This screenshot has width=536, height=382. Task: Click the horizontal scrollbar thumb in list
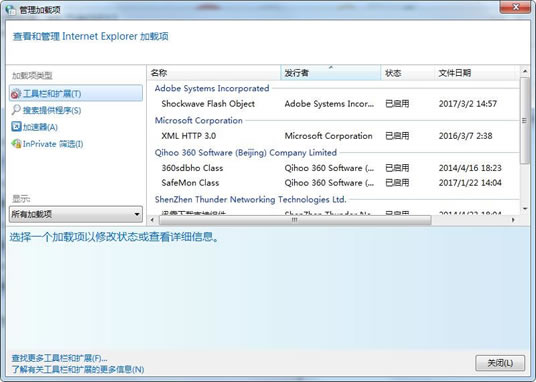[295, 220]
